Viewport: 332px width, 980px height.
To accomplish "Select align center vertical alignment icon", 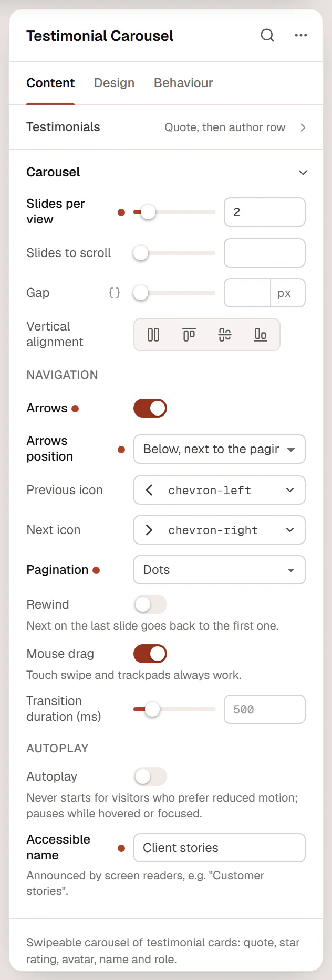I will [225, 335].
